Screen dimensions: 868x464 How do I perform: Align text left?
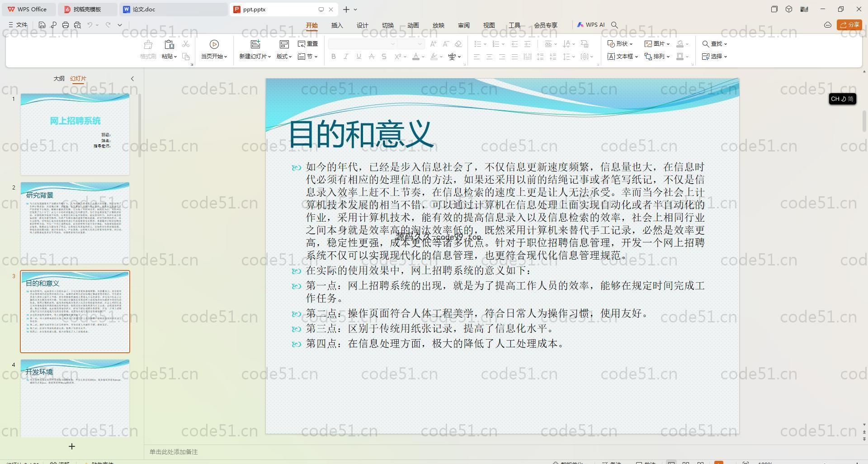(476, 57)
